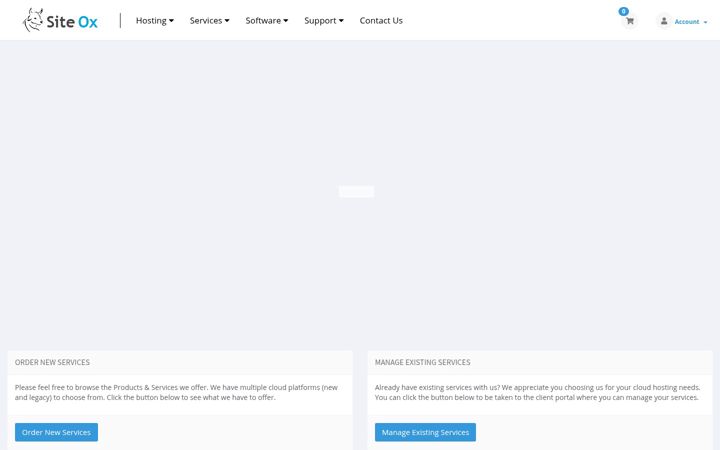
Task: Click the Manage Existing Services button
Action: 425,432
